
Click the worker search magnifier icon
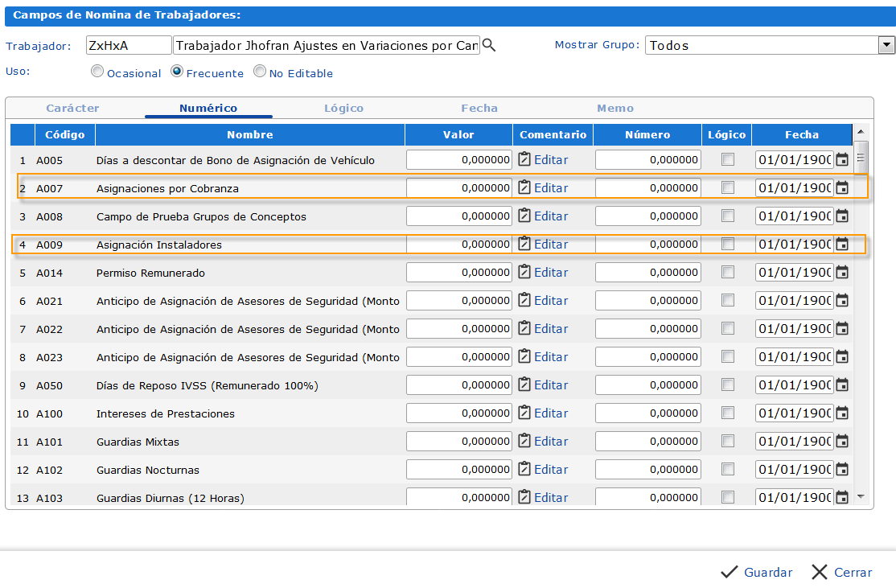coord(488,46)
